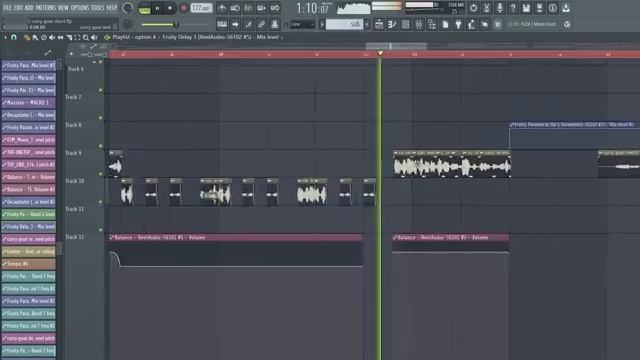Image resolution: width=640 pixels, height=360 pixels.
Task: Click the step editing mode icon
Action: pyautogui.click(x=248, y=24)
